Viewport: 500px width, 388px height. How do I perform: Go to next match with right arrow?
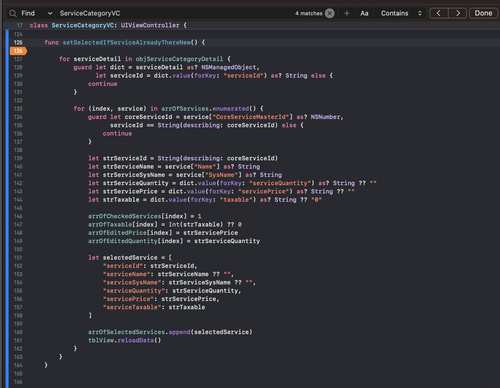pos(457,13)
